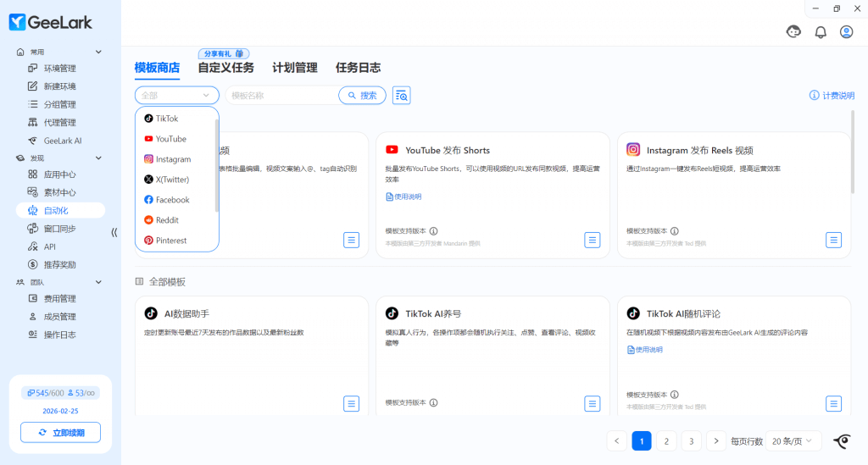Click the filter list icon beside search

point(402,96)
